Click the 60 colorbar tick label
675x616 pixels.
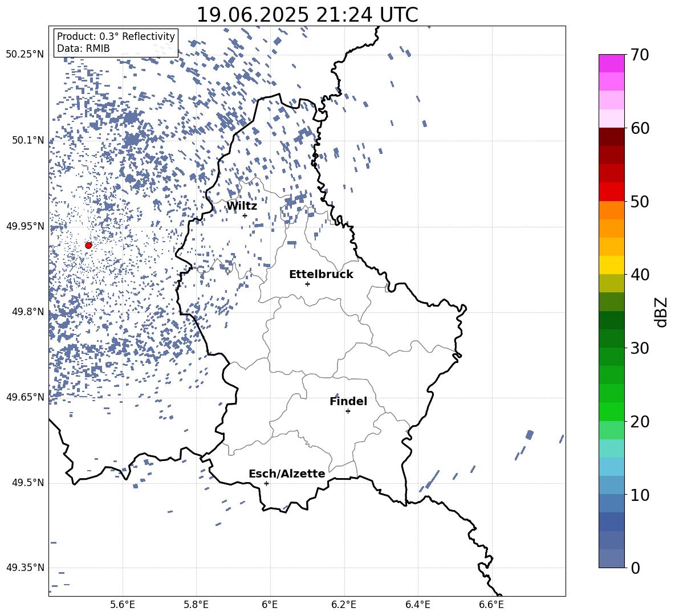coord(640,128)
